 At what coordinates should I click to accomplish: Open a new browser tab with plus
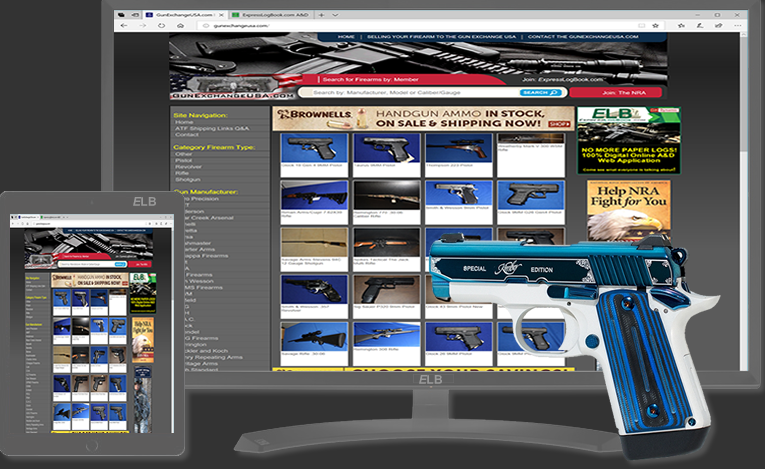click(x=322, y=15)
